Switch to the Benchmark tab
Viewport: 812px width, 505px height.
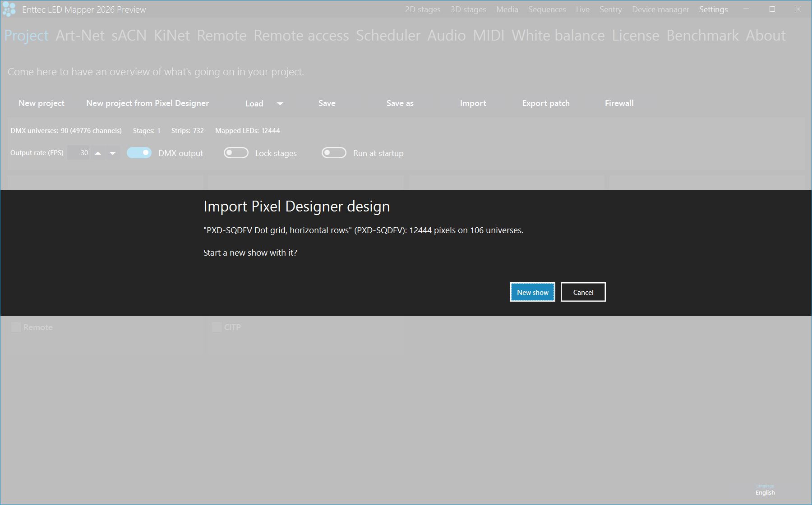click(x=702, y=36)
